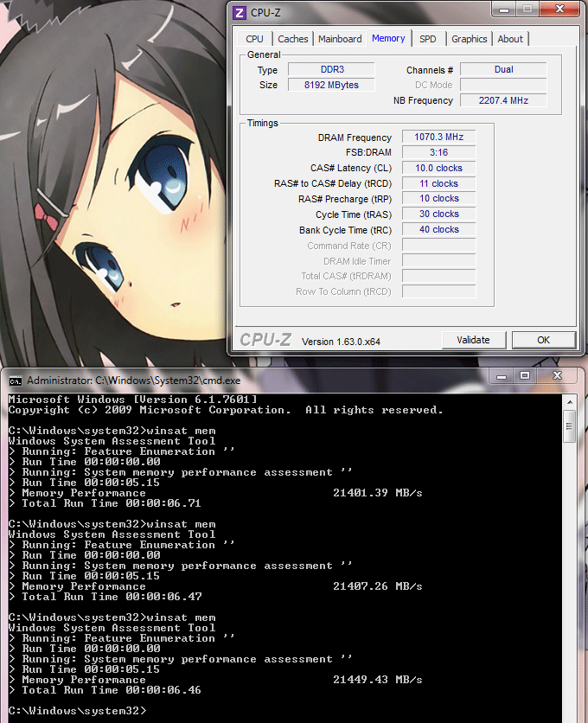
Task: Show the About tab
Action: click(x=510, y=39)
